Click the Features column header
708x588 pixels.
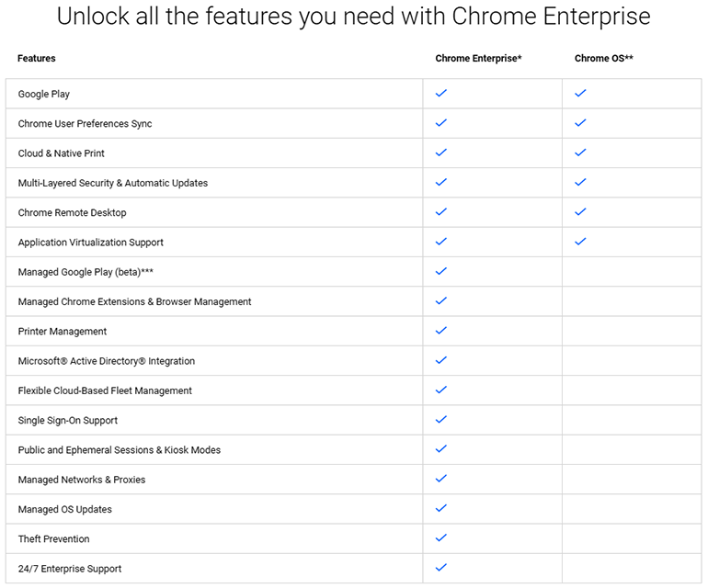(37, 58)
